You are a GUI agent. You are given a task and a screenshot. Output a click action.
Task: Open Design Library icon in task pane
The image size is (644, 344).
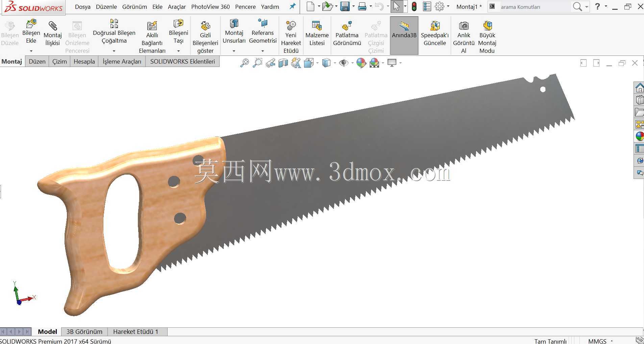click(x=639, y=100)
